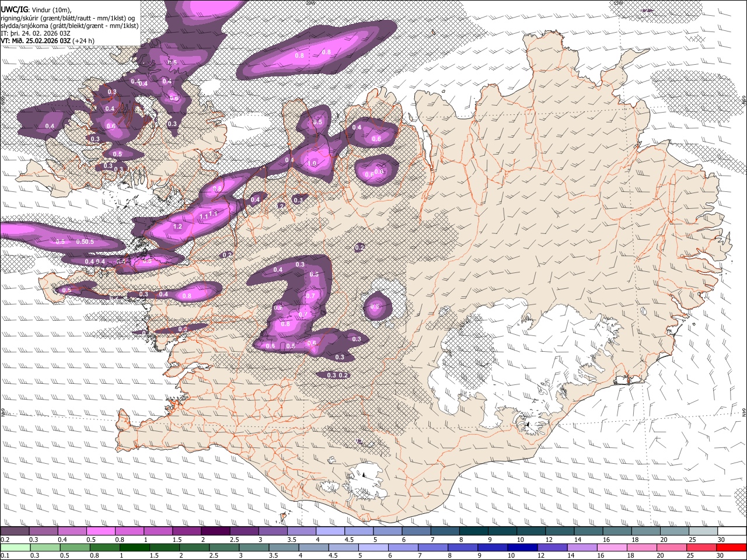Click the 6–7 periwinkle swatch in lower legend
The height and width of the screenshot is (560, 747).
[403, 547]
